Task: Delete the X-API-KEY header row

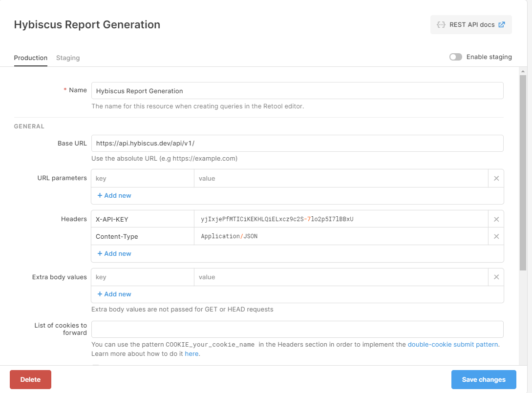Action: (x=496, y=219)
